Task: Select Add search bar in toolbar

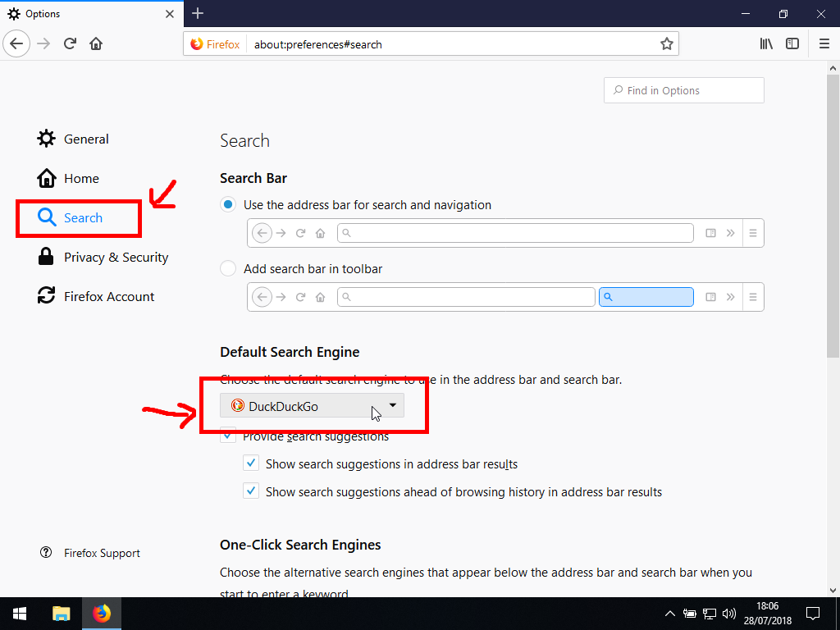Action: 228,268
